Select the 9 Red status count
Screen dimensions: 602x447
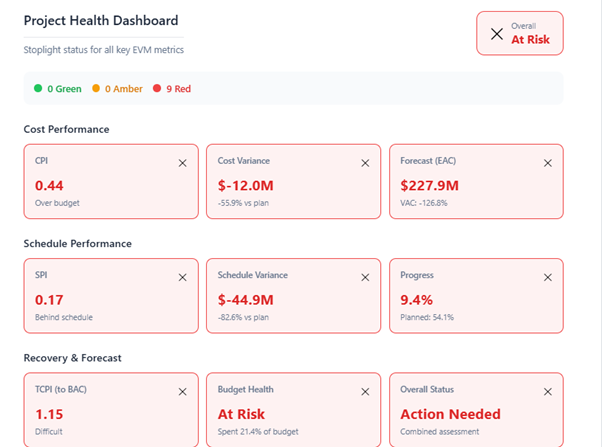coord(177,89)
